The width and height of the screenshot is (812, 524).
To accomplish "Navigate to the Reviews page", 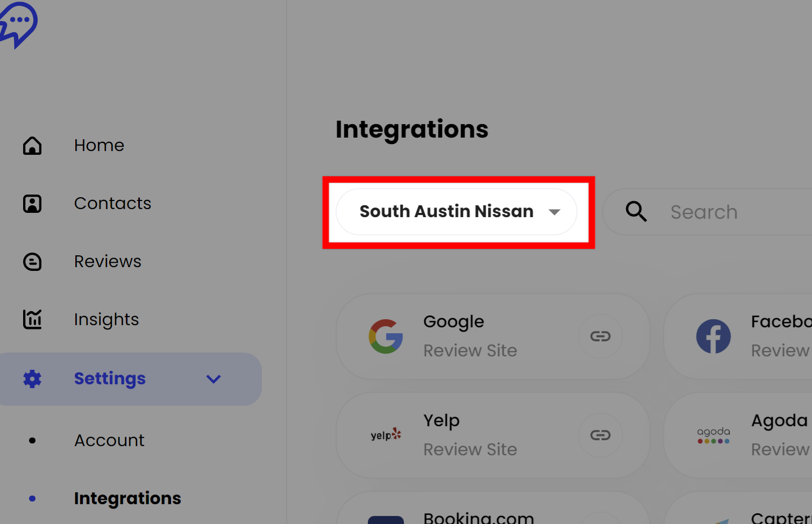I will pyautogui.click(x=108, y=262).
